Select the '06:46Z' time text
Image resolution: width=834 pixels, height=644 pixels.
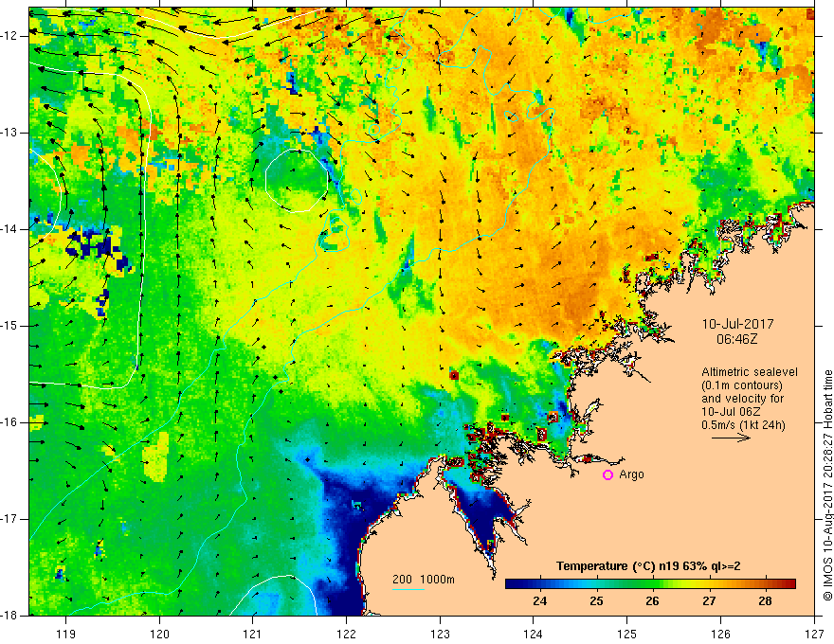736,339
